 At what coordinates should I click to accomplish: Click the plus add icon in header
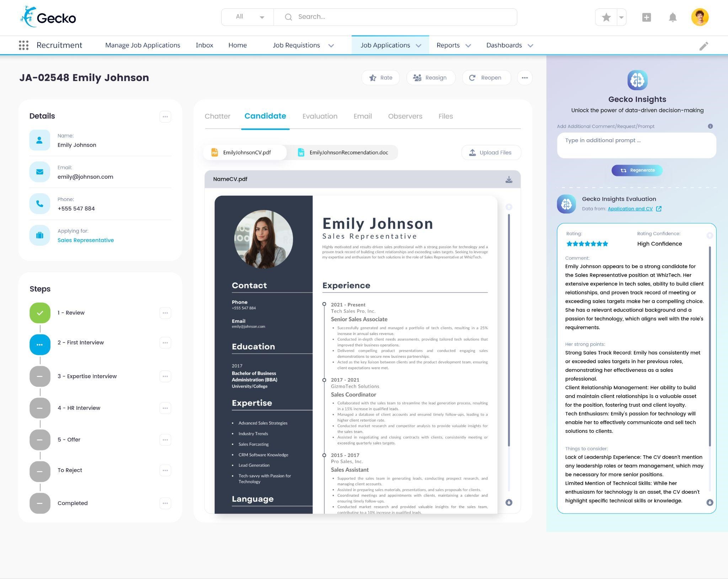coord(646,17)
